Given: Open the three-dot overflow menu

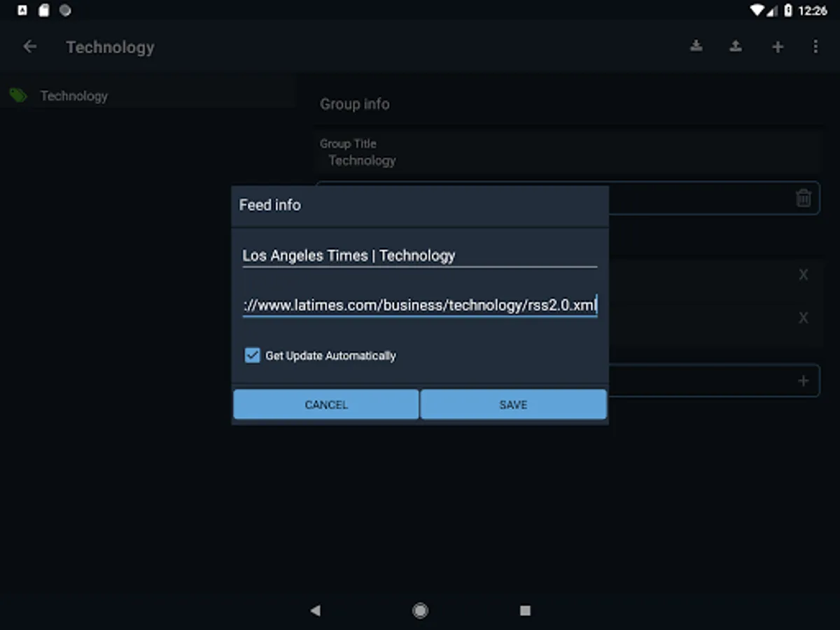Looking at the screenshot, I should (x=815, y=47).
